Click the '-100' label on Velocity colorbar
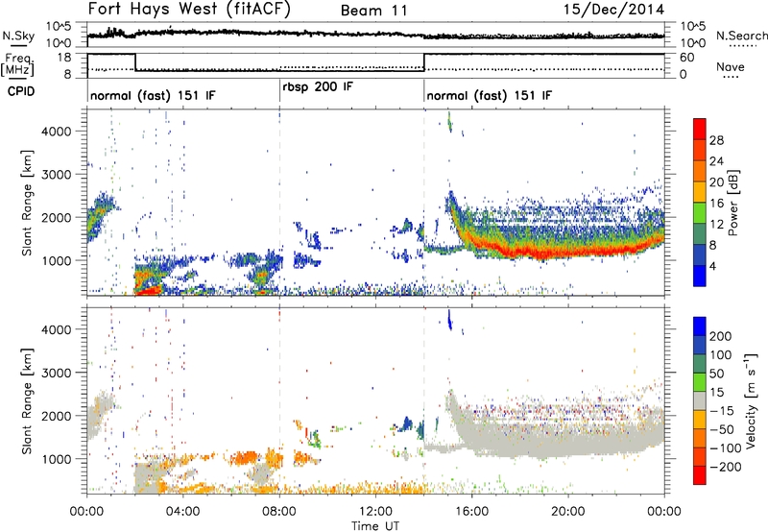Image resolution: width=768 pixels, height=532 pixels. (x=726, y=447)
